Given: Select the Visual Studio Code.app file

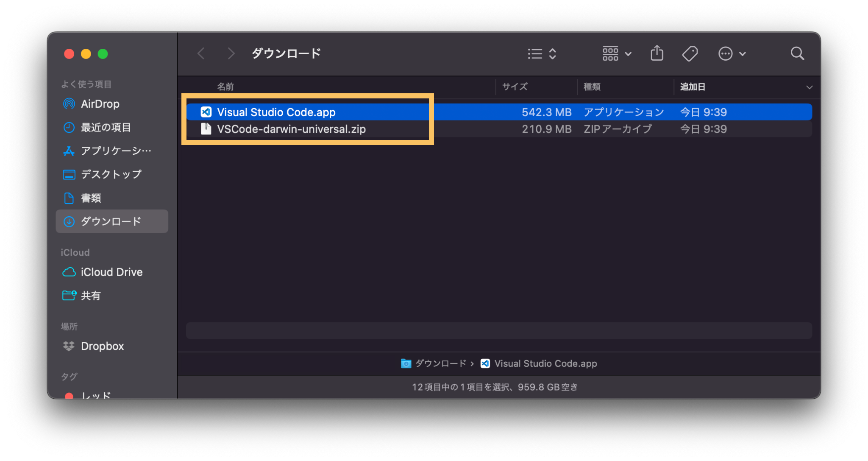Looking at the screenshot, I should coord(276,112).
